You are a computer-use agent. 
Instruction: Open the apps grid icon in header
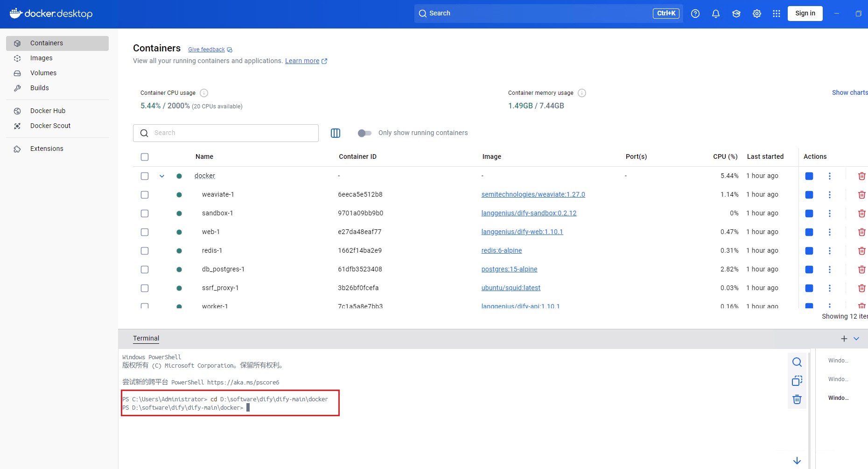(x=777, y=14)
